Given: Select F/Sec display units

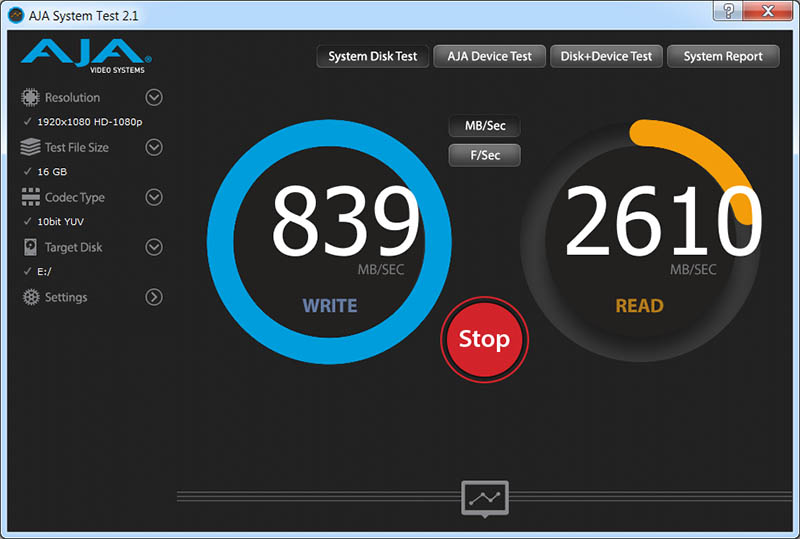Looking at the screenshot, I should click(x=485, y=155).
